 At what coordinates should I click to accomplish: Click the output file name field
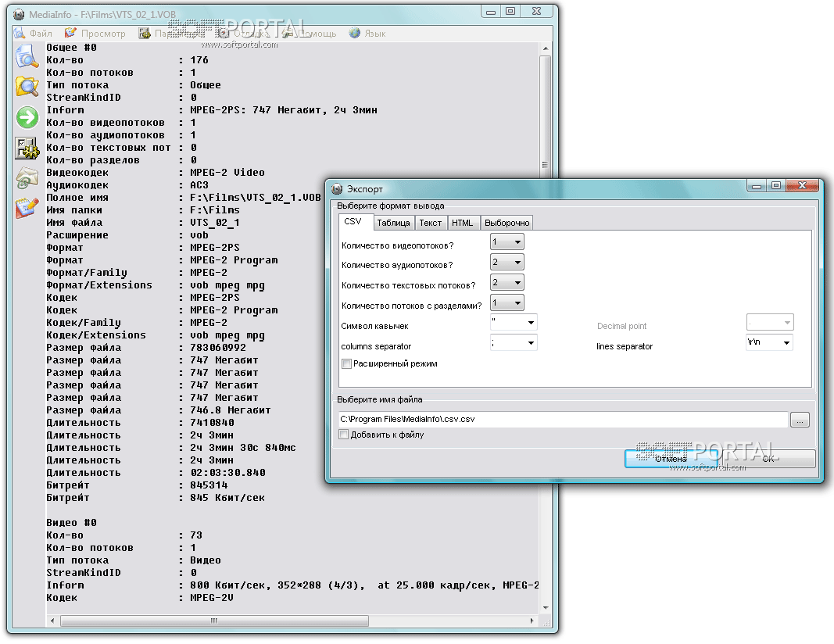coord(564,419)
